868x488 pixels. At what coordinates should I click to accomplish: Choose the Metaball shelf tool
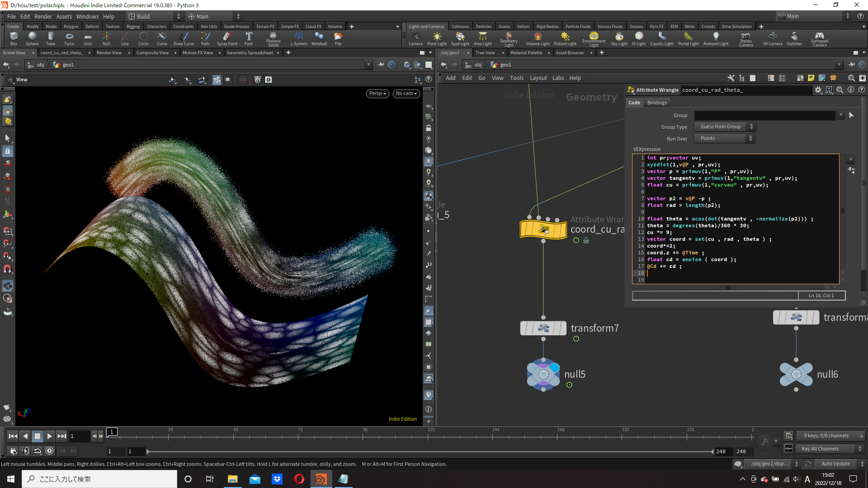click(x=319, y=39)
